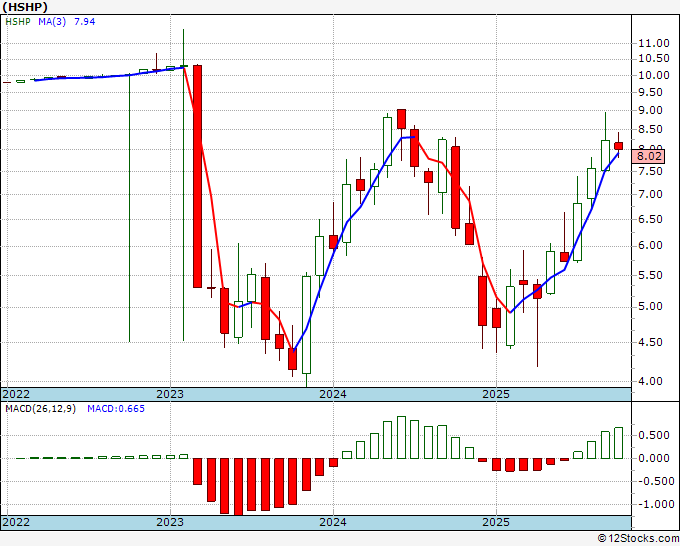Click 2023 on the price chart timeline
This screenshot has height=546, width=680.
click(x=170, y=394)
